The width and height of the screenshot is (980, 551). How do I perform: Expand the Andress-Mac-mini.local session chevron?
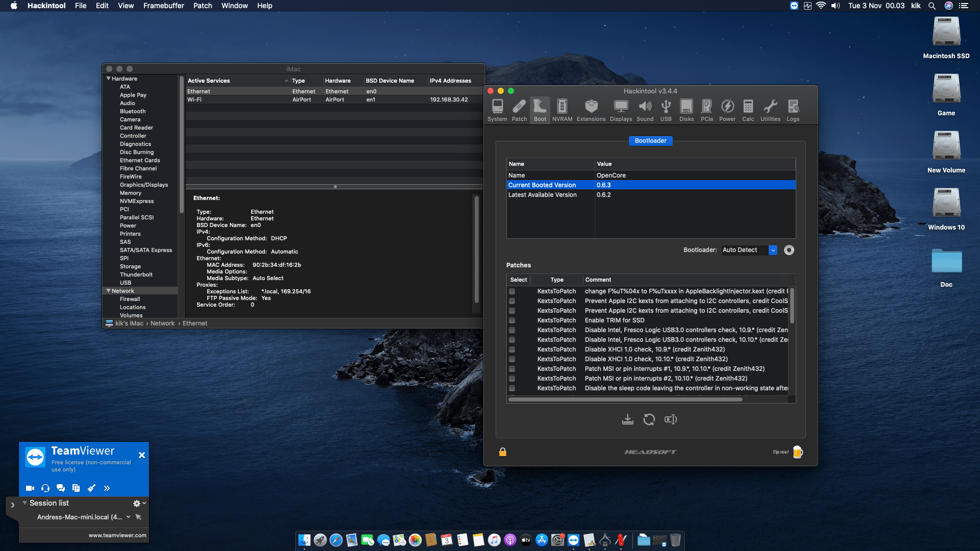pos(128,517)
